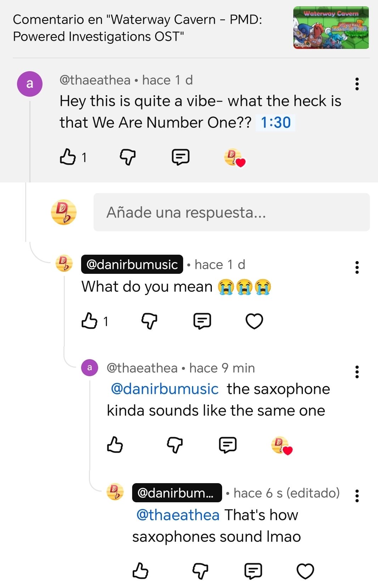Open options menu for thaeathea's top comment
378x588 pixels.
coord(357,84)
